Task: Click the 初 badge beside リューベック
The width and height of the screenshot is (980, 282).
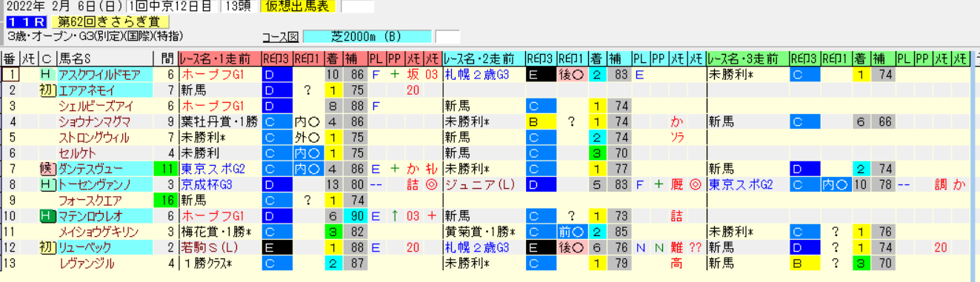Action: tap(47, 248)
